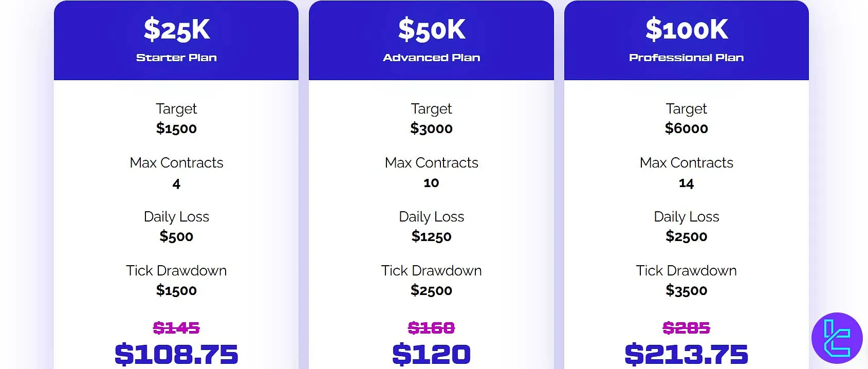The width and height of the screenshot is (868, 369).
Task: Select the $50K Advanced Plan header
Action: 431,40
